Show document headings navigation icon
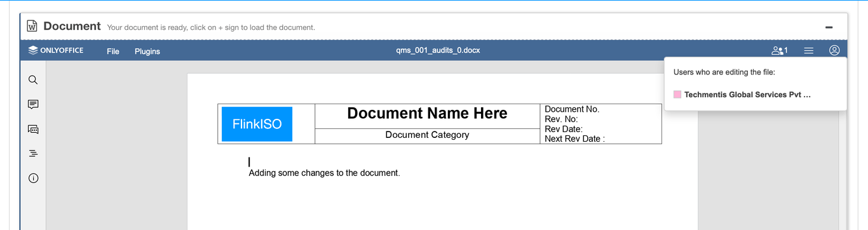This screenshot has height=230, width=868. [33, 154]
